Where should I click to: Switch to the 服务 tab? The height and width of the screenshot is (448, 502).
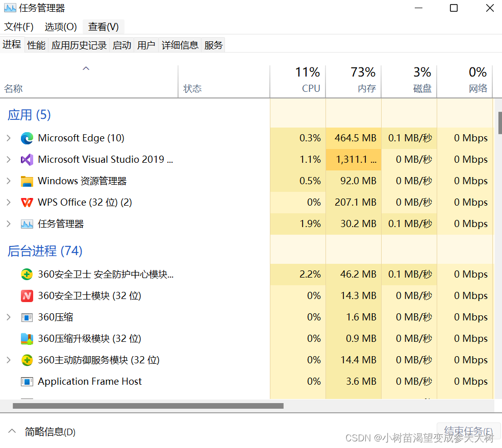coord(214,45)
